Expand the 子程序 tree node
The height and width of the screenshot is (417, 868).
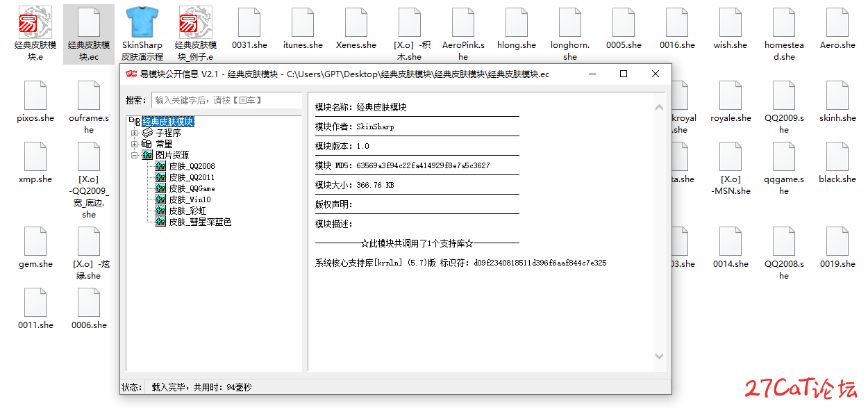click(x=134, y=133)
